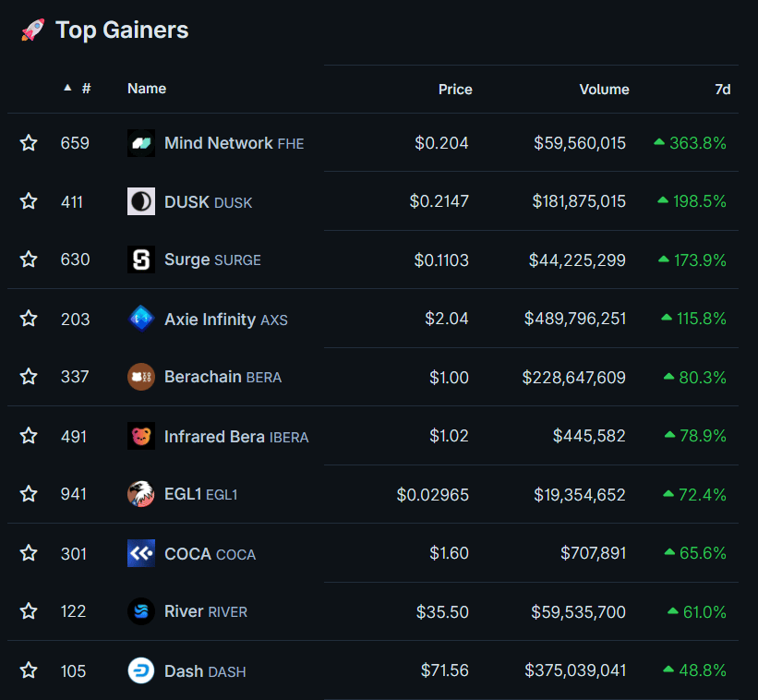758x700 pixels.
Task: Click Dash price $71.56
Action: tap(445, 670)
